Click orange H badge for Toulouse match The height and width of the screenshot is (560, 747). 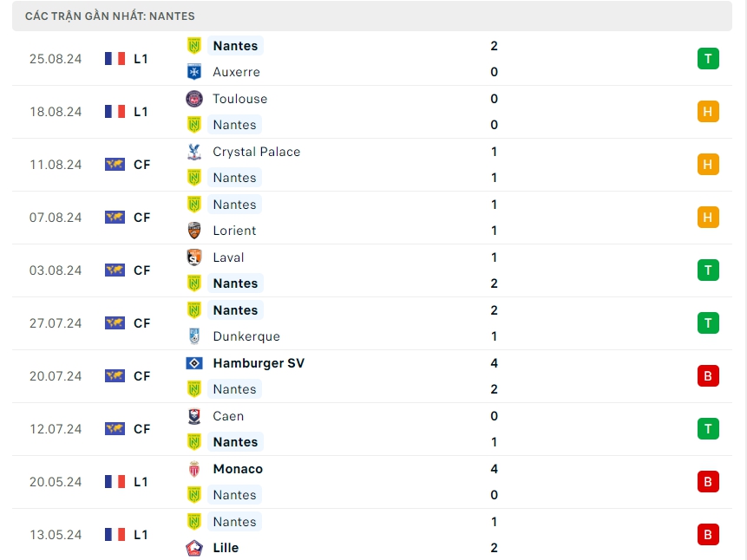coord(708,112)
